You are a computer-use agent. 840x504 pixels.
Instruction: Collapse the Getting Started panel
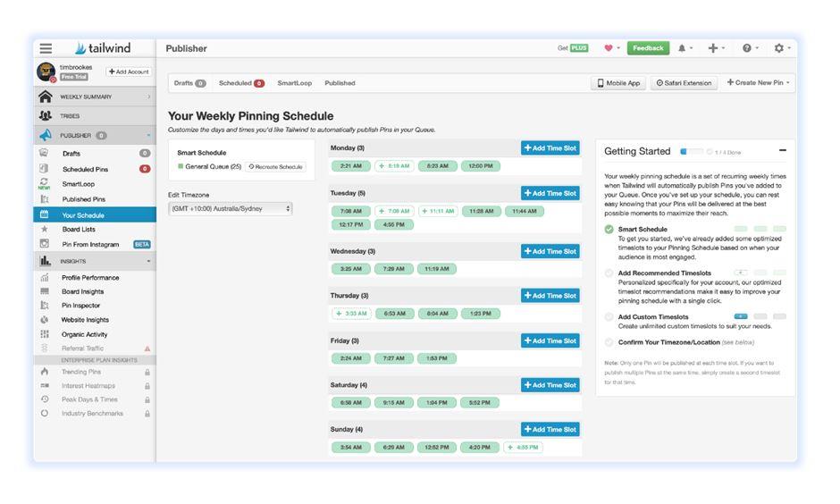pos(783,151)
